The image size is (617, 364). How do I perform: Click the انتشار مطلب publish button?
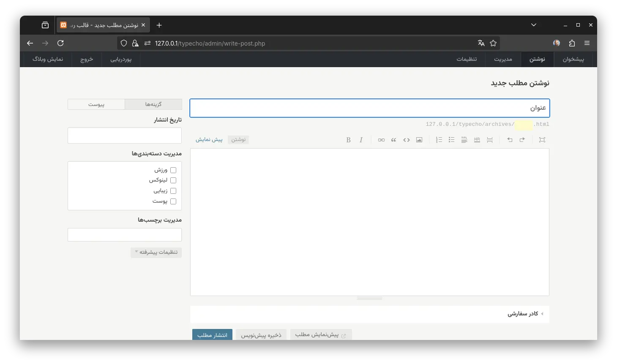point(212,335)
